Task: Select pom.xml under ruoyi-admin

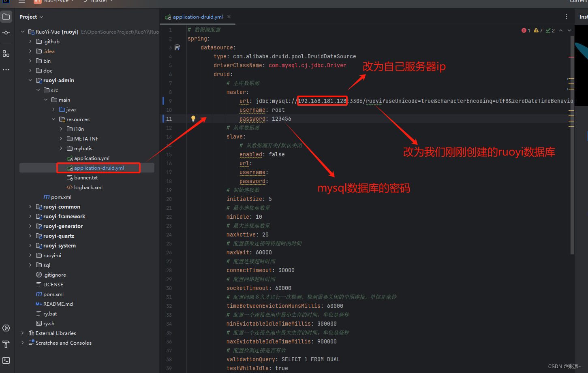Action: pyautogui.click(x=58, y=197)
